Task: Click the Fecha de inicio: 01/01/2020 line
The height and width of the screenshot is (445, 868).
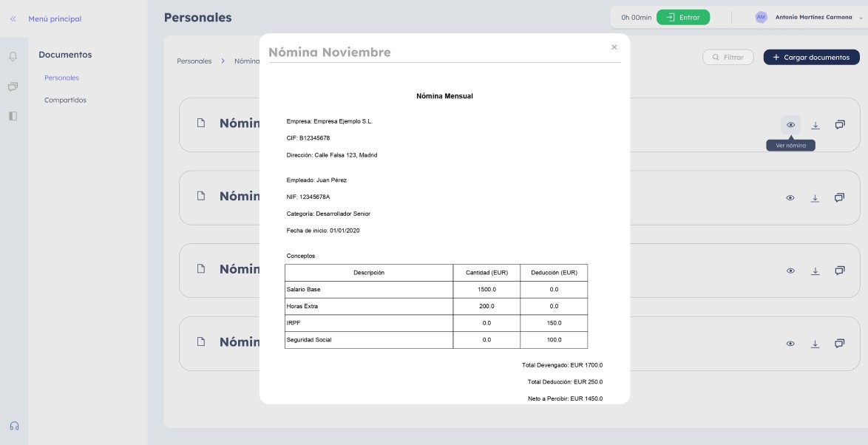Action: pyautogui.click(x=323, y=231)
